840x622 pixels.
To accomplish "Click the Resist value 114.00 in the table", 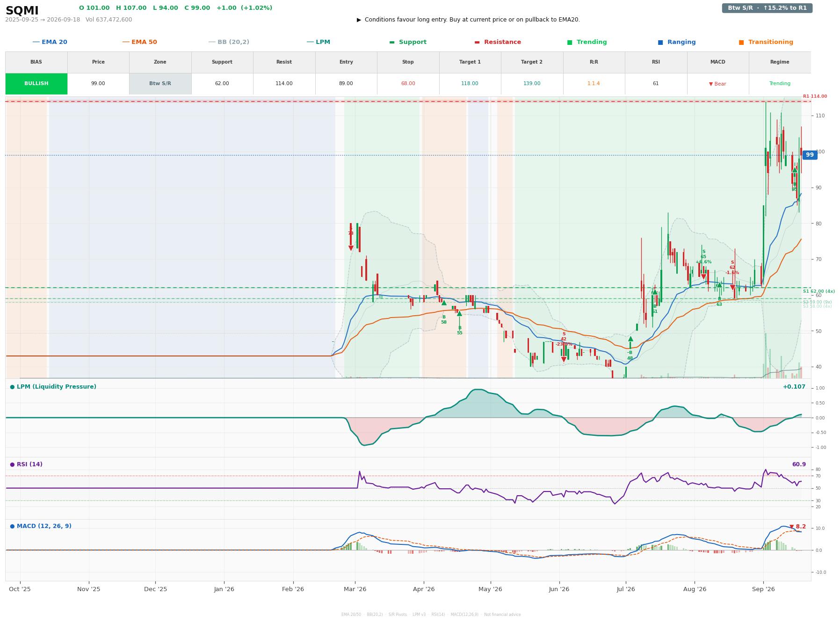I will tap(284, 84).
